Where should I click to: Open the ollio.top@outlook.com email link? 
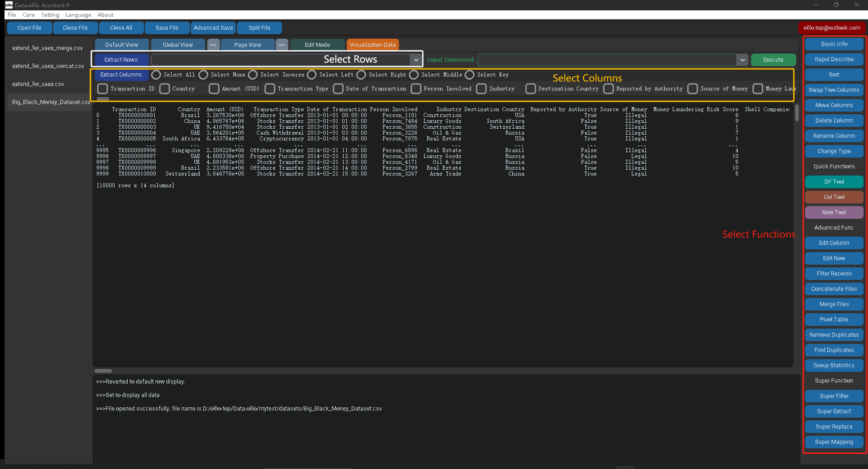[x=832, y=28]
